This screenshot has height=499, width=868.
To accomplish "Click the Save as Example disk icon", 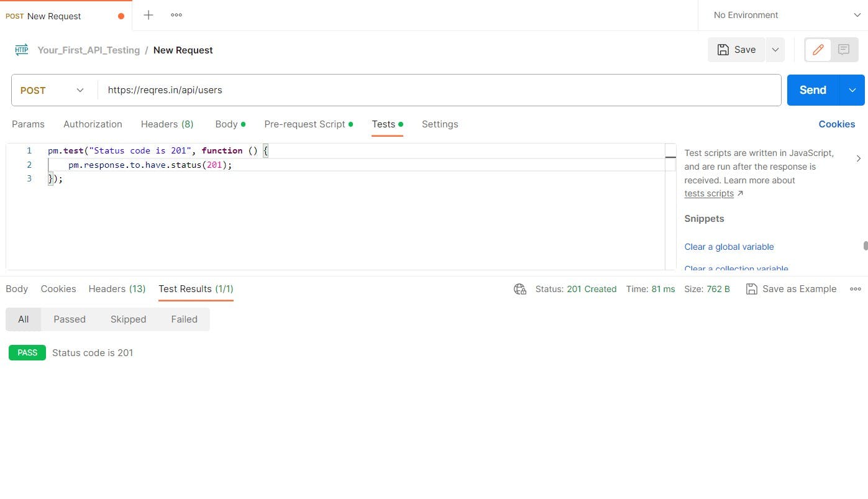I will pos(752,289).
